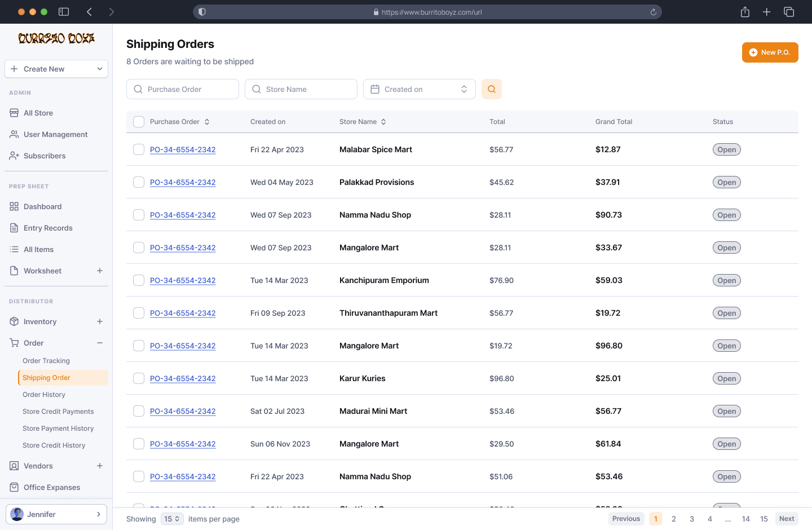The height and width of the screenshot is (530, 812).
Task: Check the Kanchipuram Emporium row checkbox
Action: (x=139, y=280)
